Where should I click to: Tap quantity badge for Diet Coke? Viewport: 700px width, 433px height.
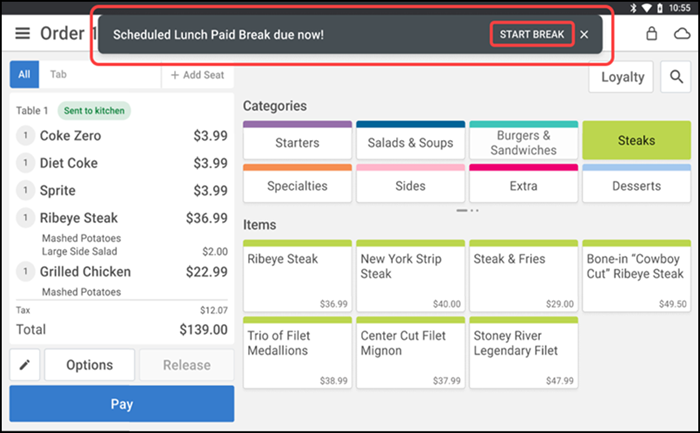pyautogui.click(x=25, y=163)
